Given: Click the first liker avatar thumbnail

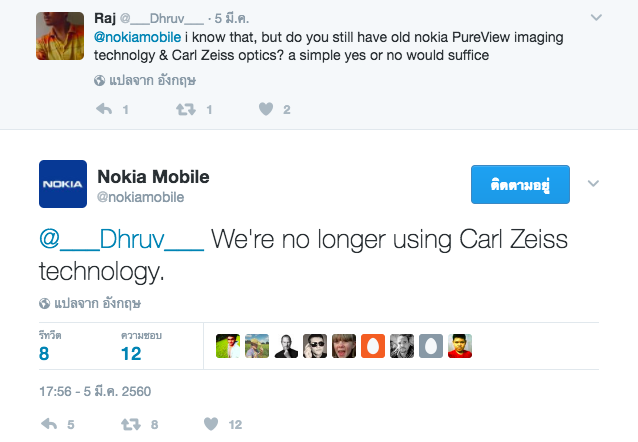Looking at the screenshot, I should tap(228, 345).
